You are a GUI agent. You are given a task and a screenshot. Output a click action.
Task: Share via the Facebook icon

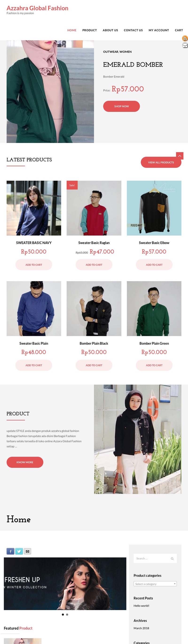point(11,551)
